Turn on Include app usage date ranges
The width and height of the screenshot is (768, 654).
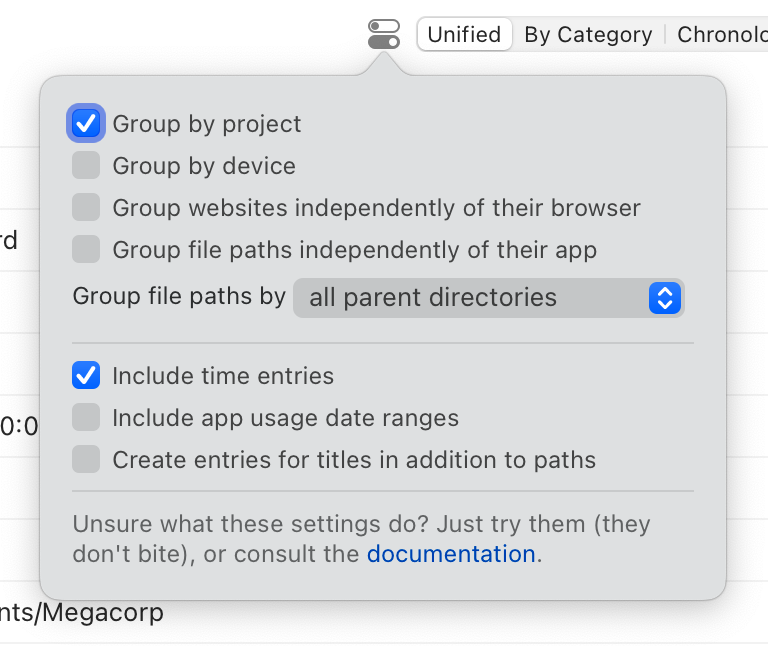pyautogui.click(x=86, y=418)
